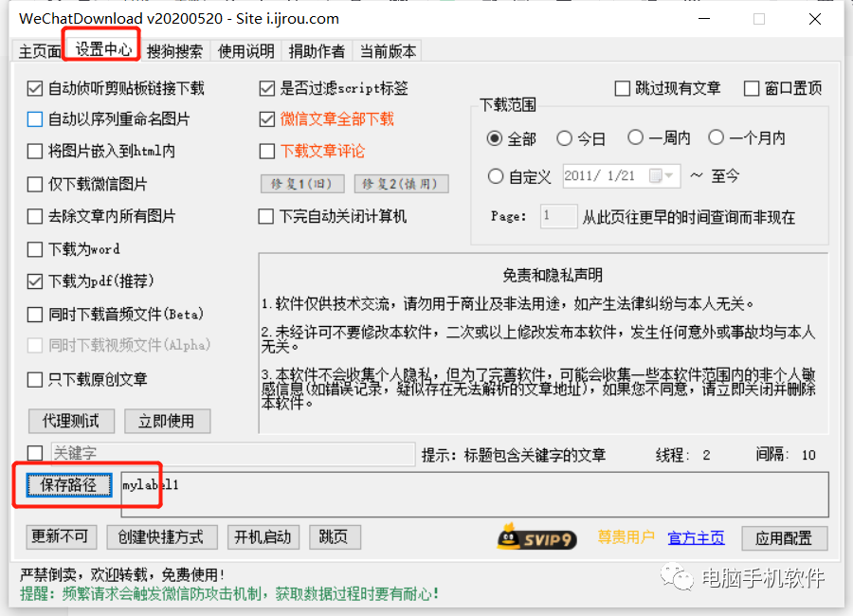
Task: Click the 间隔 value 10
Action: click(808, 455)
